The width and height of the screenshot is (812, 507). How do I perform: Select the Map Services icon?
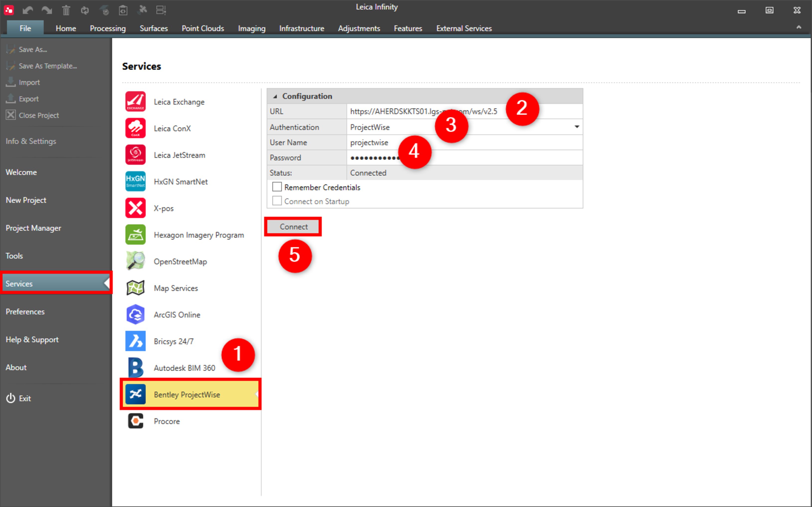[135, 288]
